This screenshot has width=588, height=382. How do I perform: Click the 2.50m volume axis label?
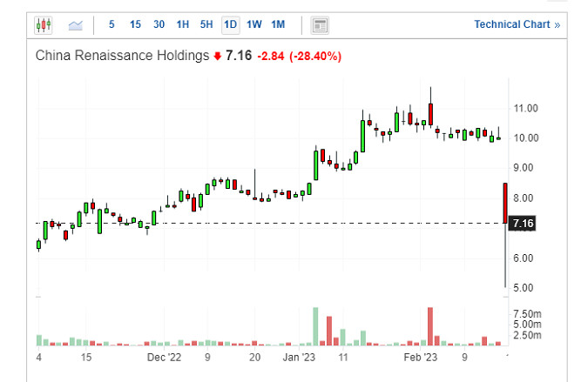coord(527,335)
